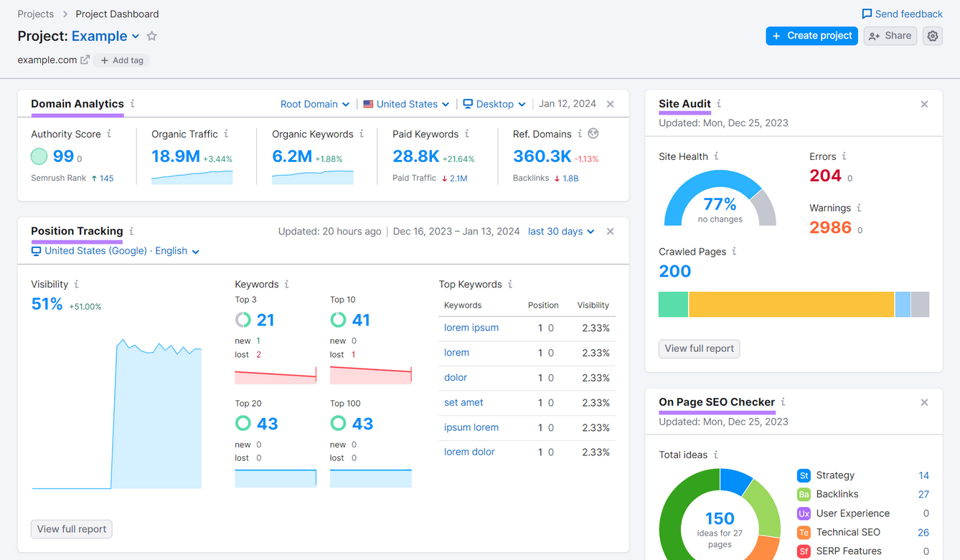Image resolution: width=960 pixels, height=560 pixels.
Task: Show Warnings info tooltip
Action: coord(859,208)
